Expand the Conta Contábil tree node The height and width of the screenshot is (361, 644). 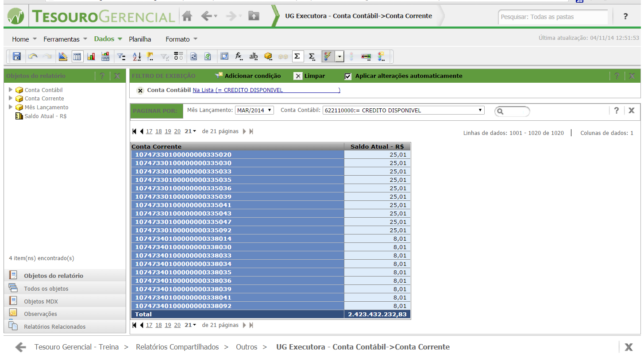click(11, 90)
